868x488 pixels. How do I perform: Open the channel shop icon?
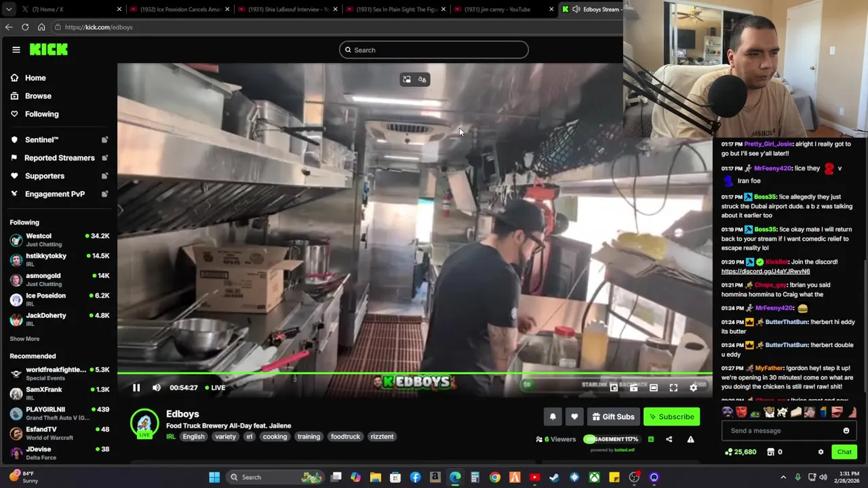click(x=770, y=452)
